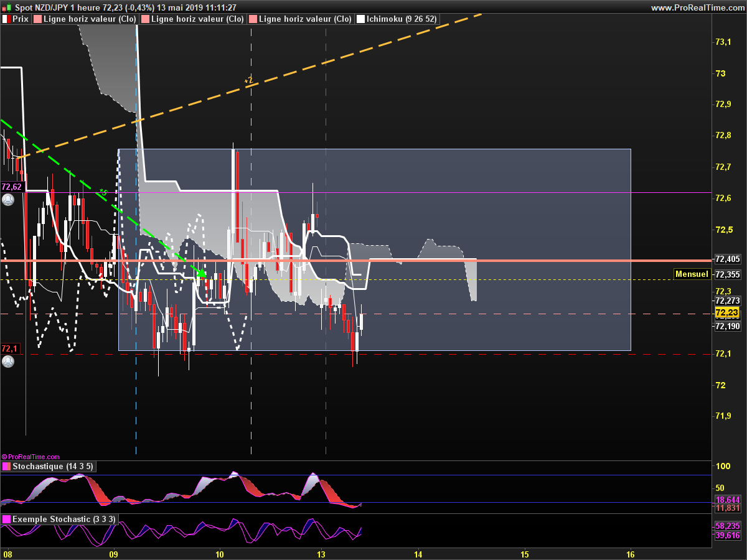Open the Prix legend tab
The image size is (747, 560).
(16, 19)
